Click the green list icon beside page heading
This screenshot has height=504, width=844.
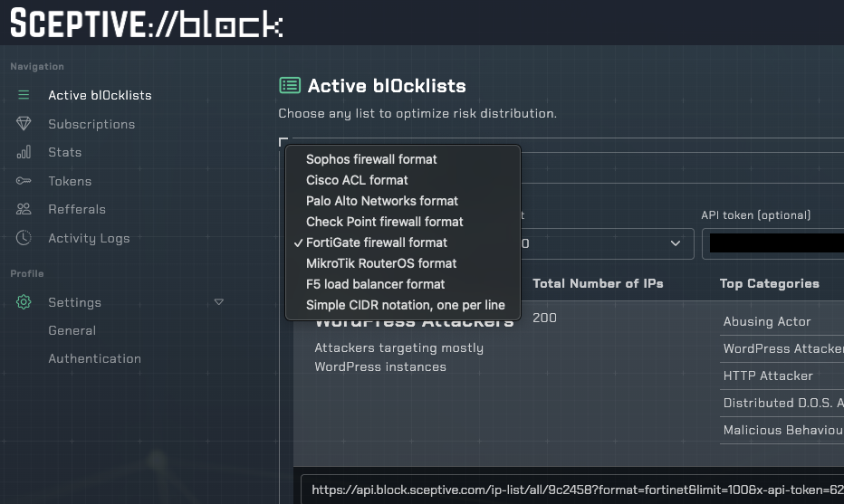pyautogui.click(x=289, y=86)
